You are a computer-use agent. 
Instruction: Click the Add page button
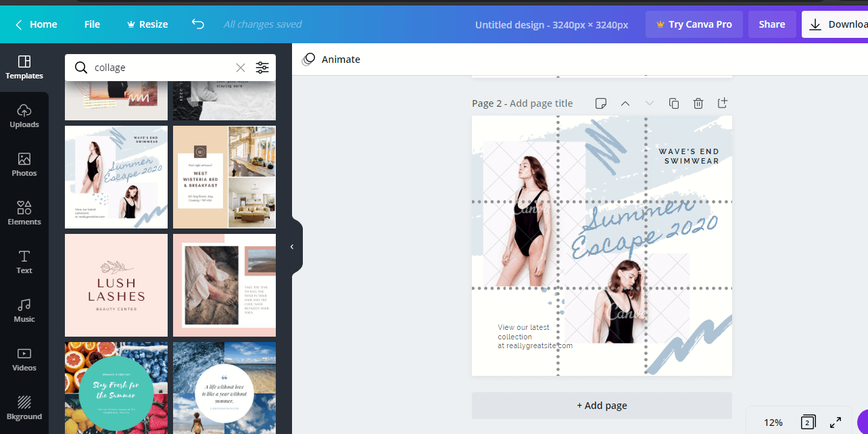(x=601, y=405)
